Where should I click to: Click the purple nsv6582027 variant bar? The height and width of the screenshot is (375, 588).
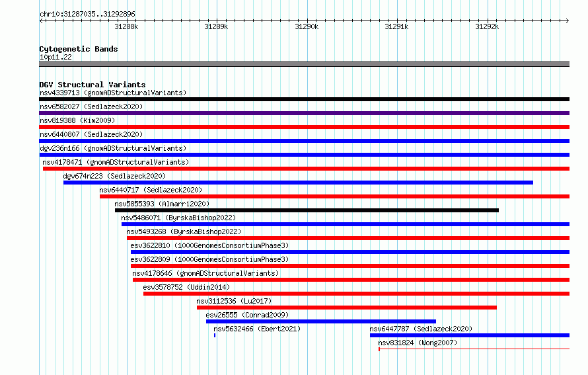pos(304,113)
